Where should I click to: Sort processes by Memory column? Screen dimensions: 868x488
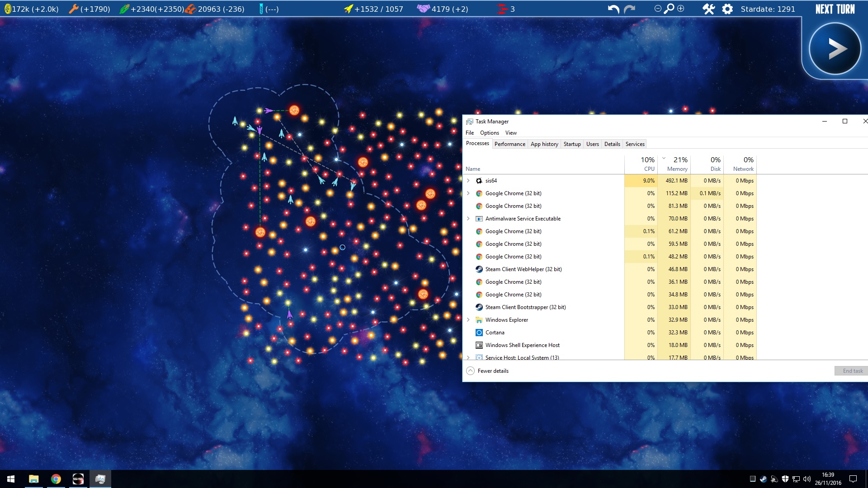click(674, 164)
